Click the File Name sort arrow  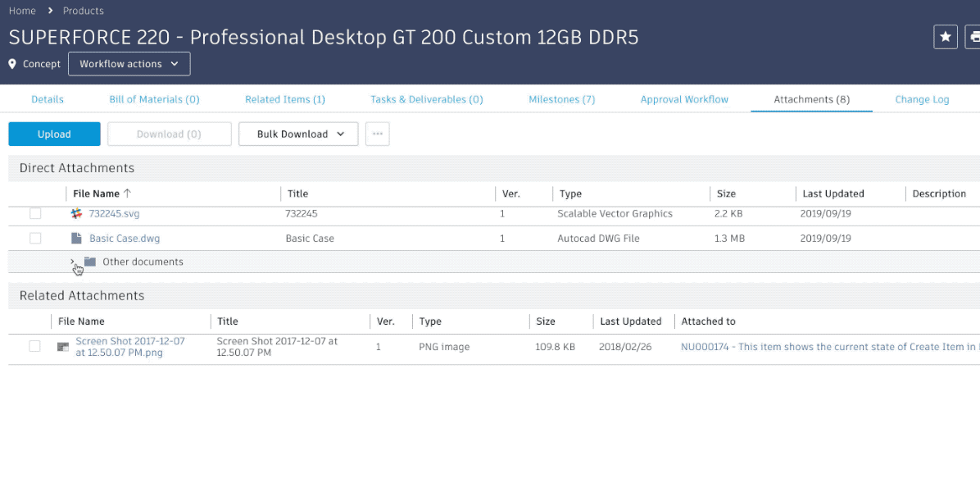(127, 194)
